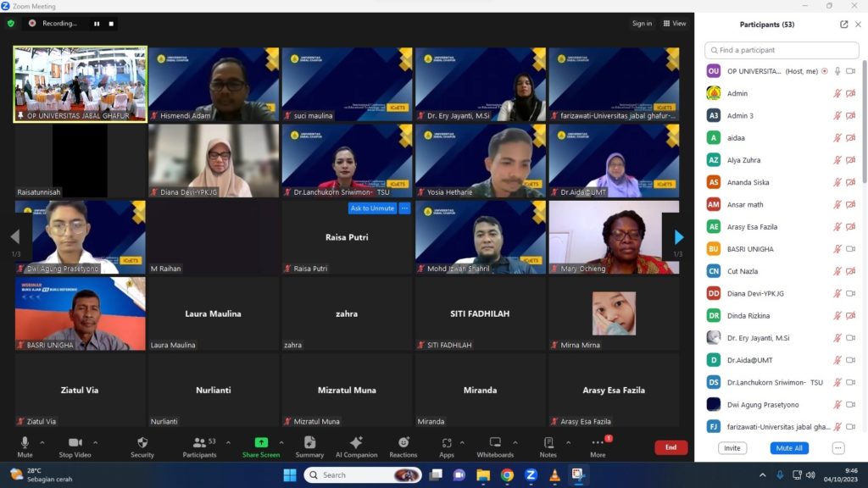Open the Zoom taskbar icon
Viewport: 868px width, 488px height.
pos(531,474)
